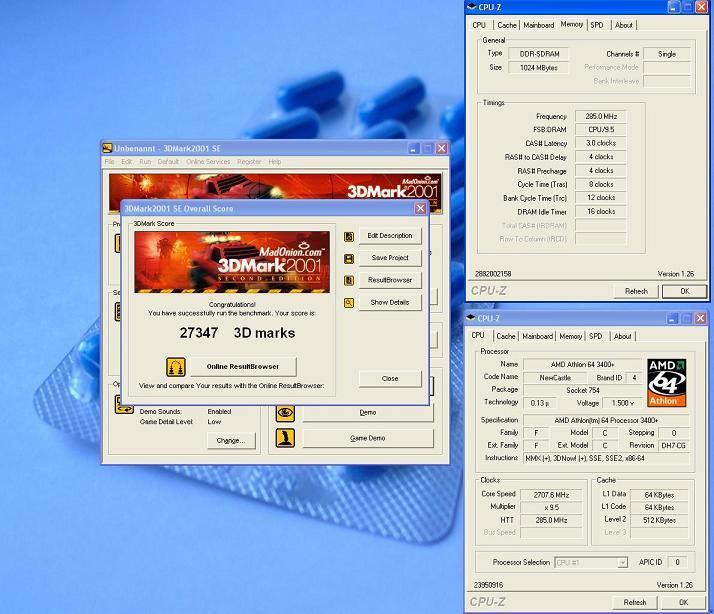Screen dimensions: 714x614
Task: Click the Size 1024 MBytes field
Action: pyautogui.click(x=539, y=68)
